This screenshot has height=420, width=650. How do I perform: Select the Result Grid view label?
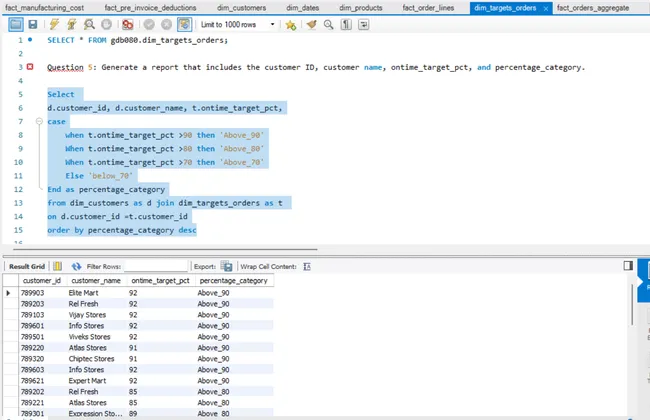27,266
